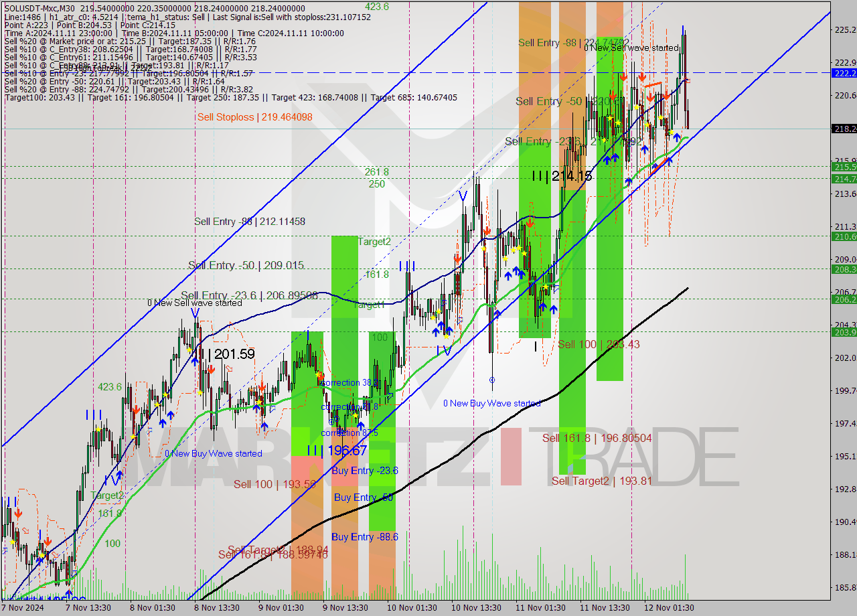Viewport: 857px width, 616px height.
Task: Click the 'Sell Entry -88 | 224.74792' label
Action: (574, 43)
